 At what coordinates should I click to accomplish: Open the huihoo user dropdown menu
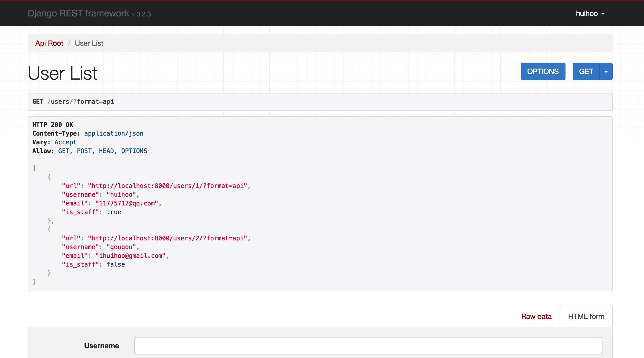[x=590, y=14]
